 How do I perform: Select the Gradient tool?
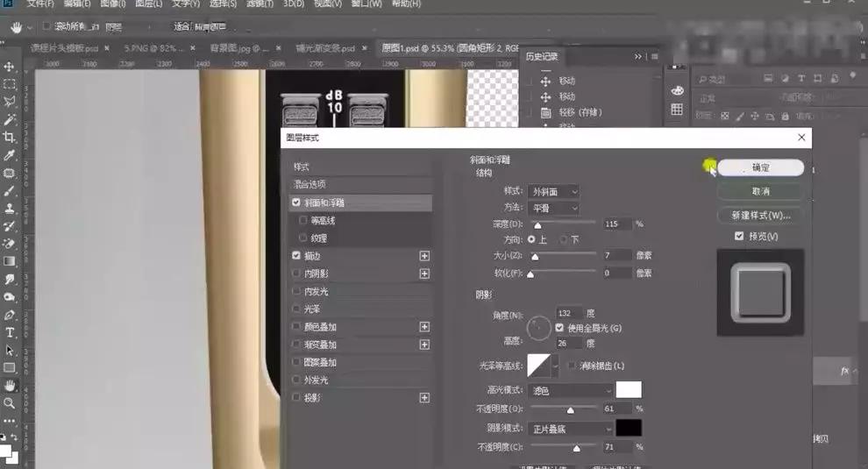(x=10, y=261)
